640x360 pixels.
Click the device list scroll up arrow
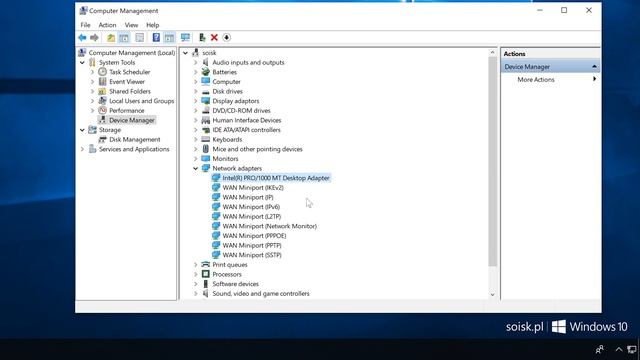click(493, 53)
